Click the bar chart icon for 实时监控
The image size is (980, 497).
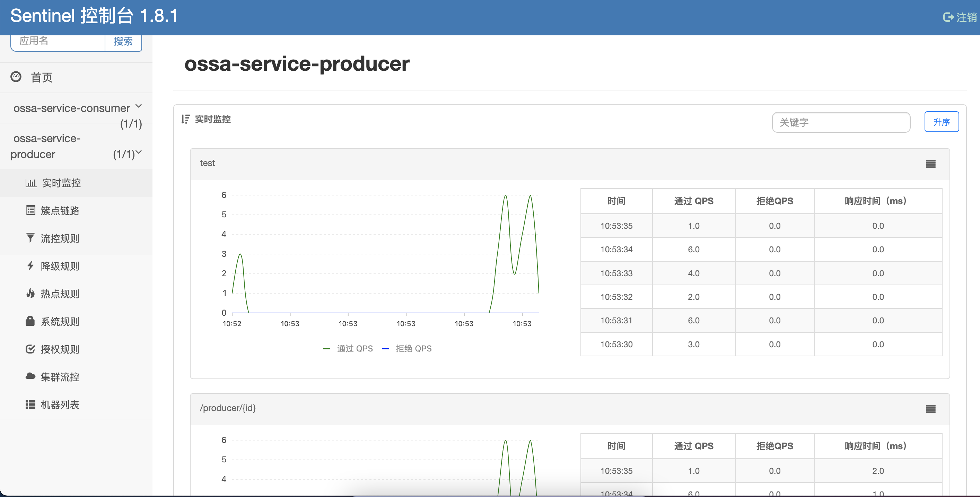31,183
